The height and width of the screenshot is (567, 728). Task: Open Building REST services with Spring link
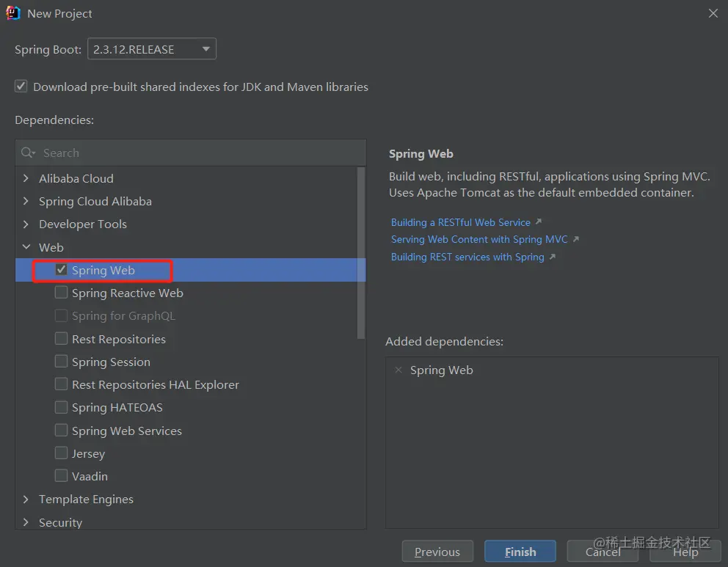coord(467,257)
